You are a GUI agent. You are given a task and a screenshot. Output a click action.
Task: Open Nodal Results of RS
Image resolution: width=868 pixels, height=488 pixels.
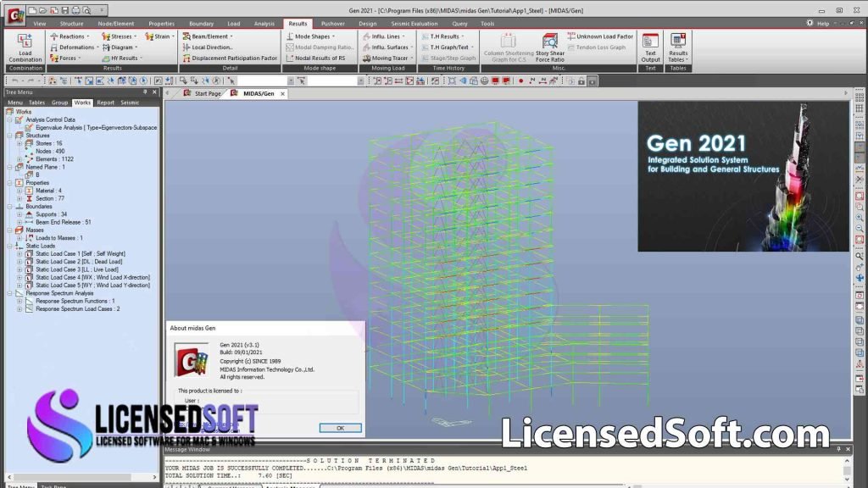315,58
